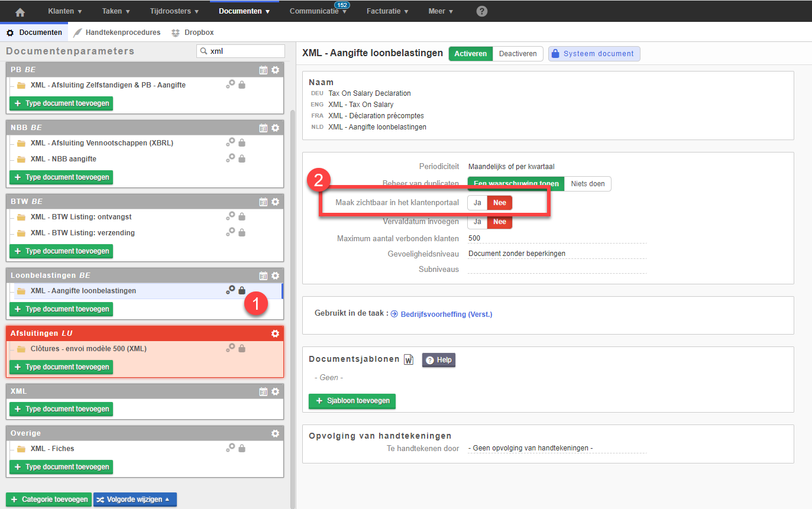
Task: Click lock icon of Clôtures - envoi modèle 500
Action: [x=242, y=348]
